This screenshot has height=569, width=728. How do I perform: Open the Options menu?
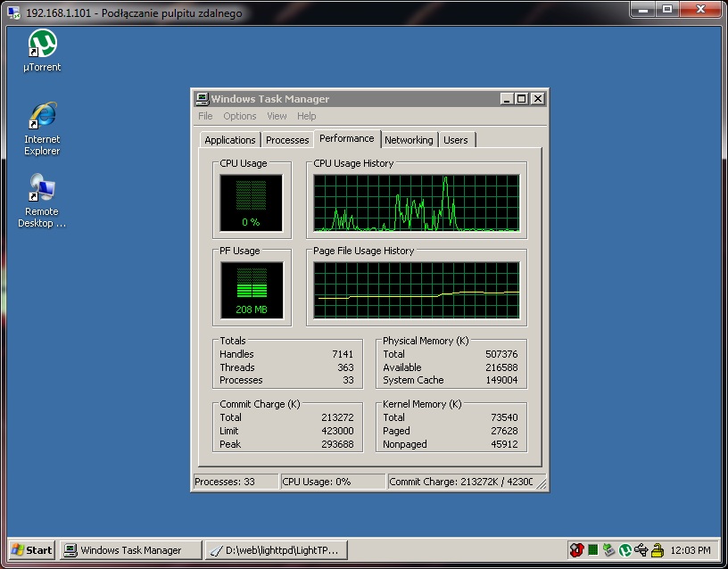tap(240, 116)
